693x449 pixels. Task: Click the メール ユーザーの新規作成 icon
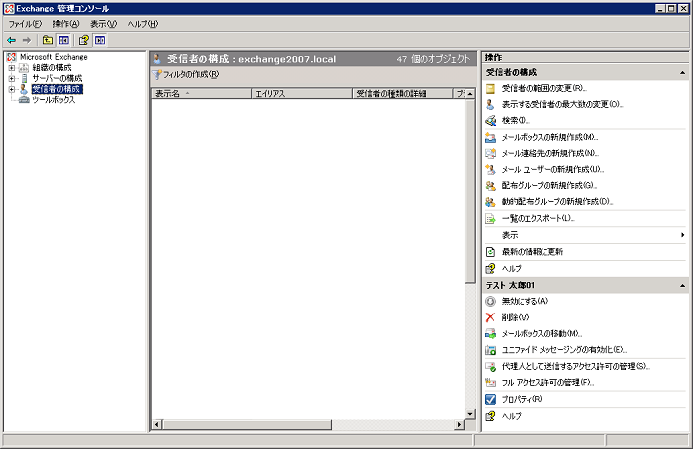point(490,169)
